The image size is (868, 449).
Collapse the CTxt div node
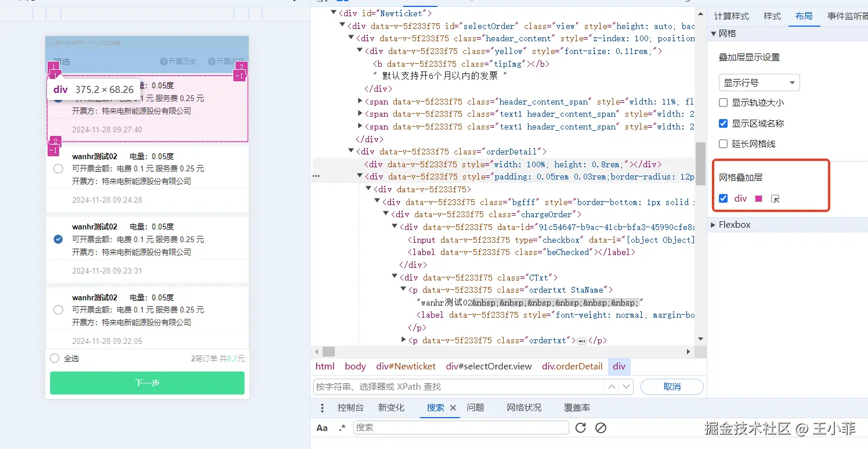[x=395, y=277]
